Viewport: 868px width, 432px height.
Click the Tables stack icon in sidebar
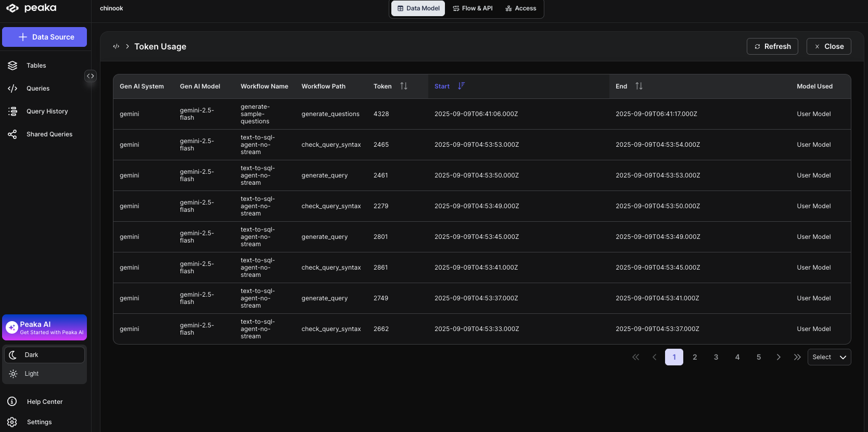12,66
